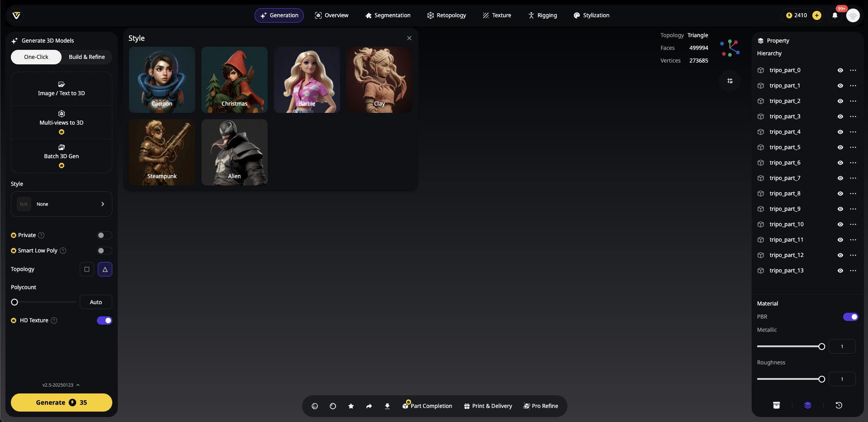Expand the v2.5-20250123 version selector
The width and height of the screenshot is (868, 422).
pos(61,385)
